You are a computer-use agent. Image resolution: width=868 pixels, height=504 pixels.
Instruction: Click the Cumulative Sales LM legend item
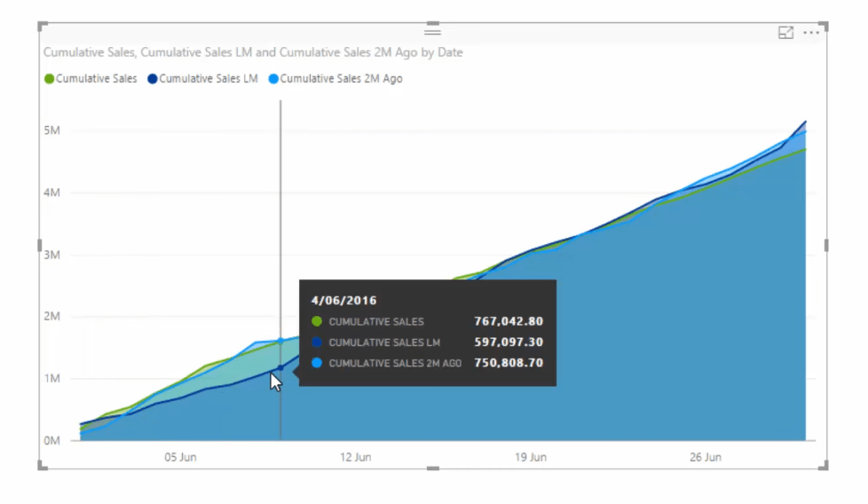pyautogui.click(x=202, y=79)
